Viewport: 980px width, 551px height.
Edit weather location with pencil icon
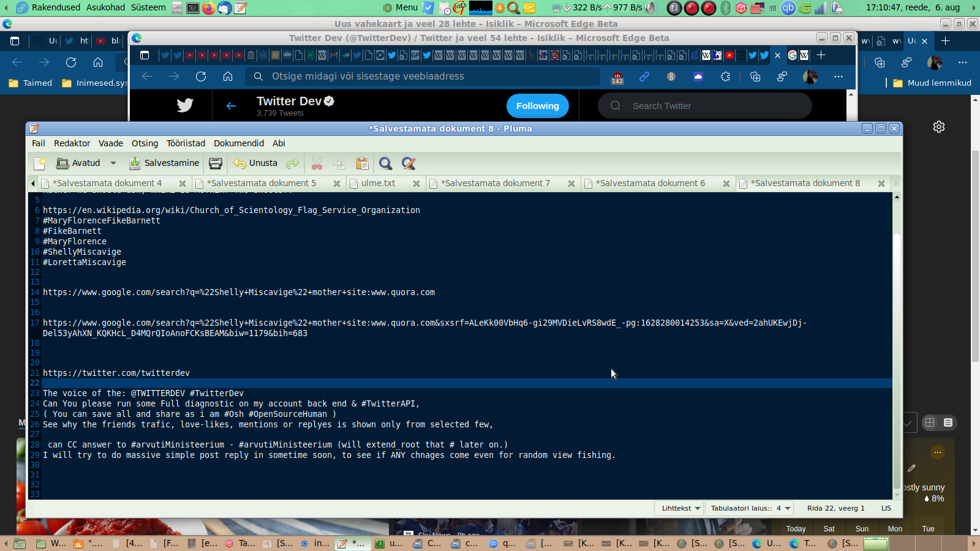[911, 468]
